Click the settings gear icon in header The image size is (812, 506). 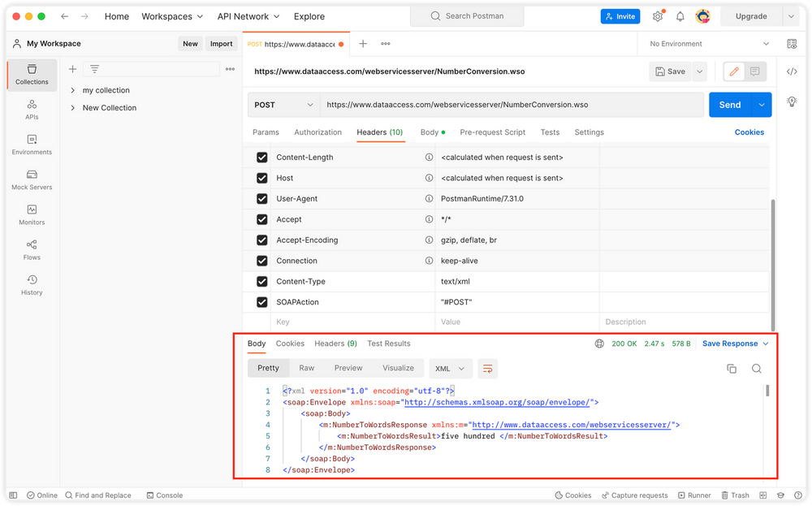658,16
